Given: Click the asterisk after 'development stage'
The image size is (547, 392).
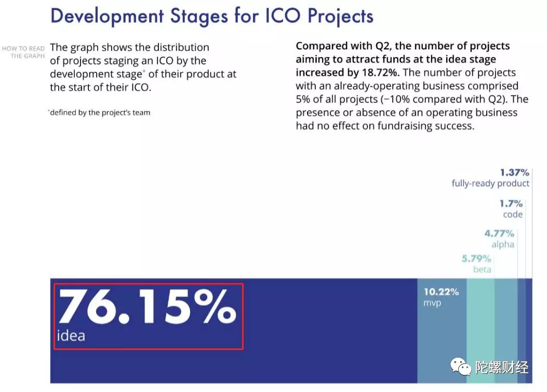Looking at the screenshot, I should (x=144, y=71).
